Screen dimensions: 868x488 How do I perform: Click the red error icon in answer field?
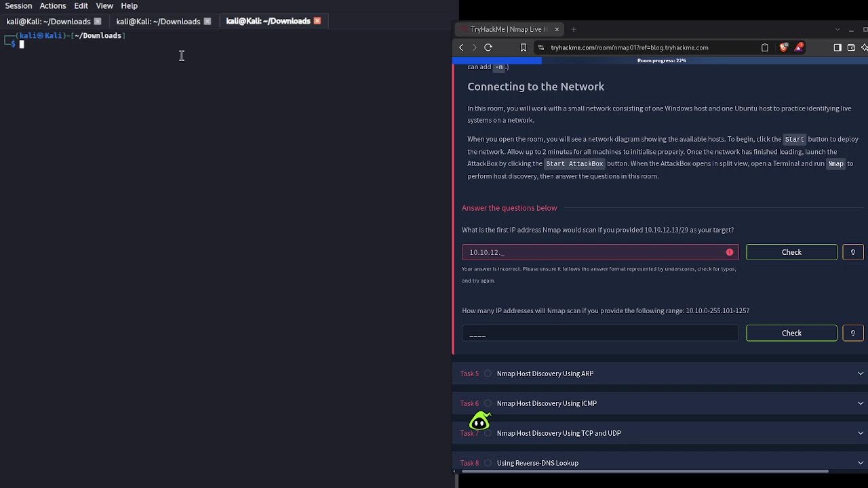[x=730, y=252]
